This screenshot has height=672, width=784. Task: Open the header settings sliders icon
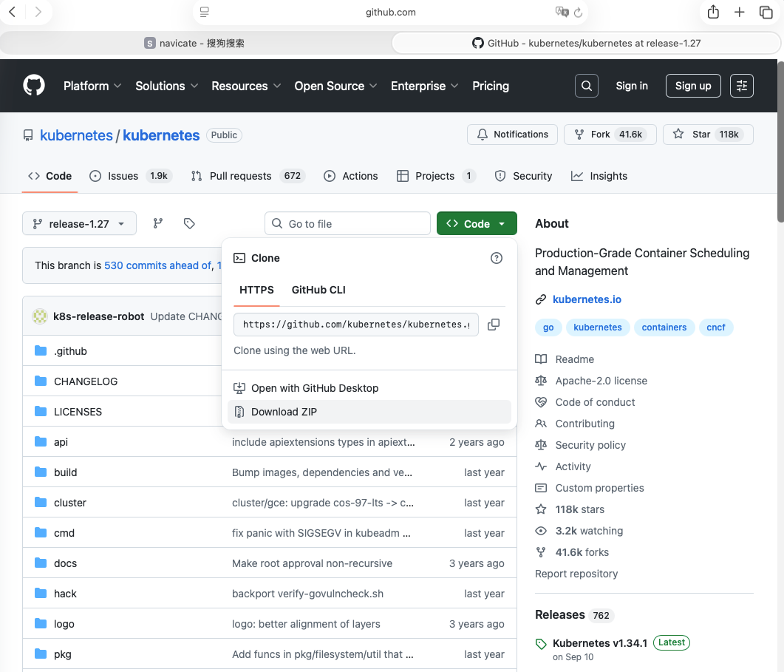click(x=741, y=86)
